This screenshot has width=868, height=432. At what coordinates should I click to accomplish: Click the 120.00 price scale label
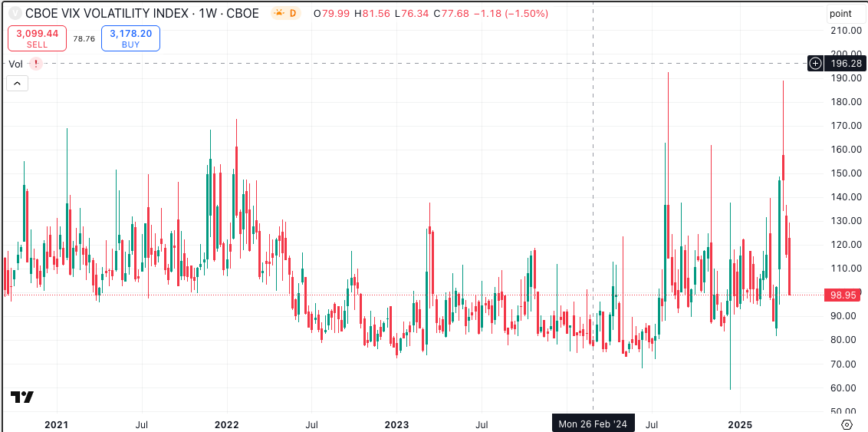(x=845, y=245)
